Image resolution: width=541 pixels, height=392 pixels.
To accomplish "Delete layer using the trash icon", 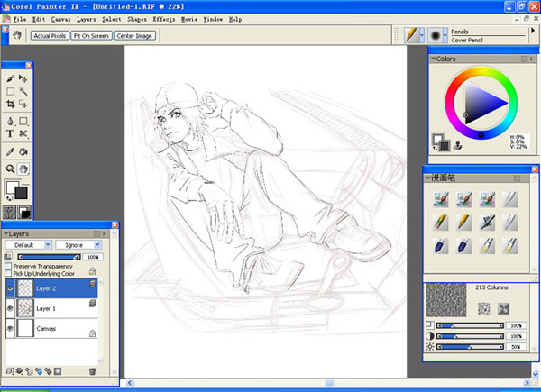I will [x=92, y=370].
